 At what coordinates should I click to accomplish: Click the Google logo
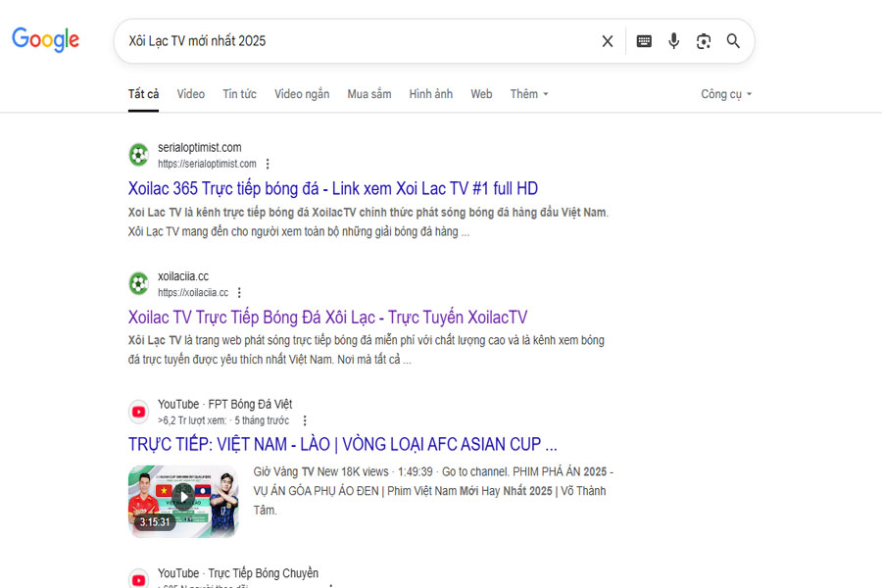[45, 40]
